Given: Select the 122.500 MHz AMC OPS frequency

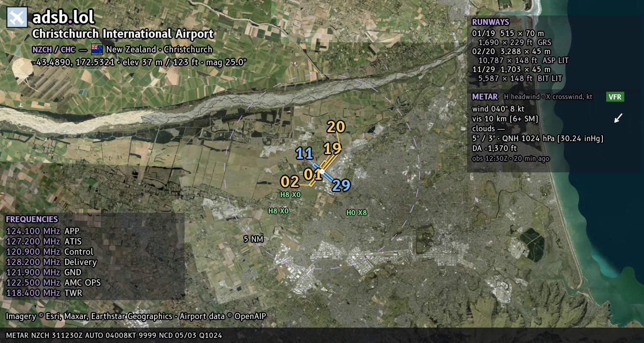Looking at the screenshot, I should coord(53,283).
